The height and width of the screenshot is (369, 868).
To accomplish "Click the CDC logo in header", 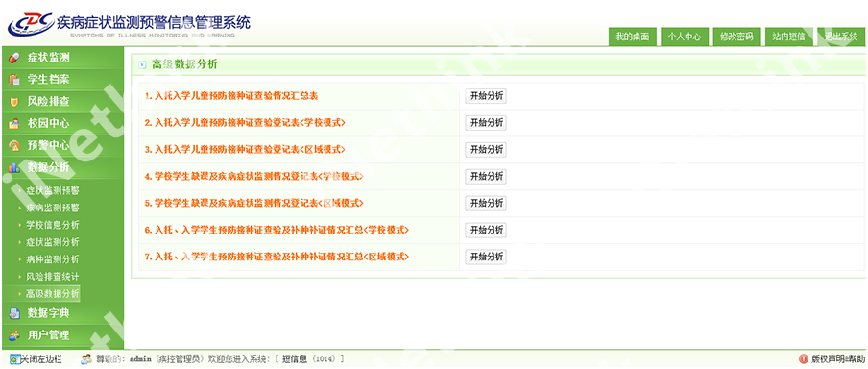I will 31,24.
